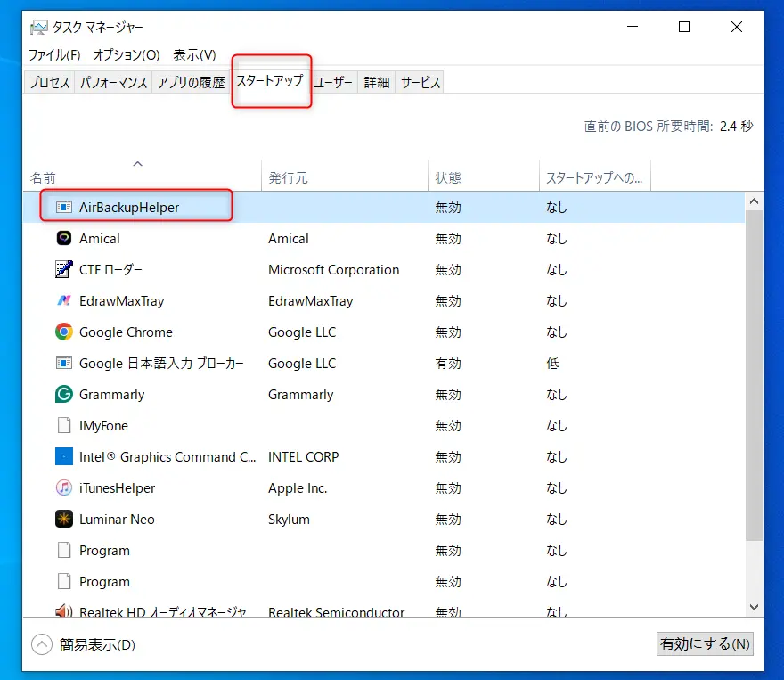
Task: Switch to the 詳細 tab
Action: 377,82
